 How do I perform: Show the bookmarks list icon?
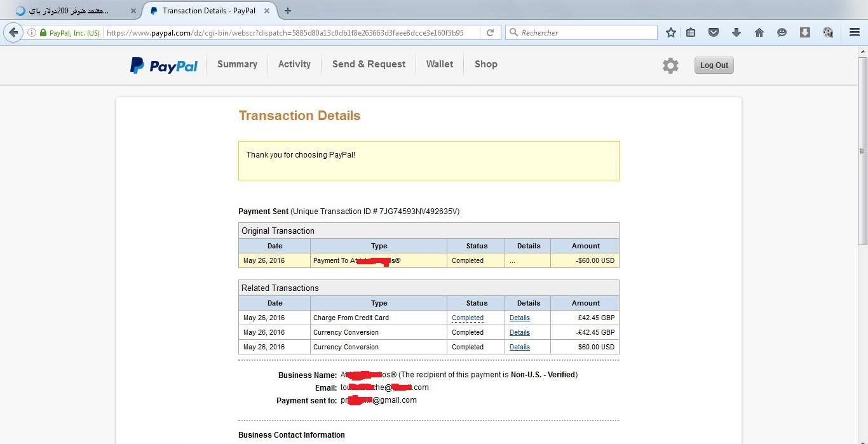coord(691,32)
